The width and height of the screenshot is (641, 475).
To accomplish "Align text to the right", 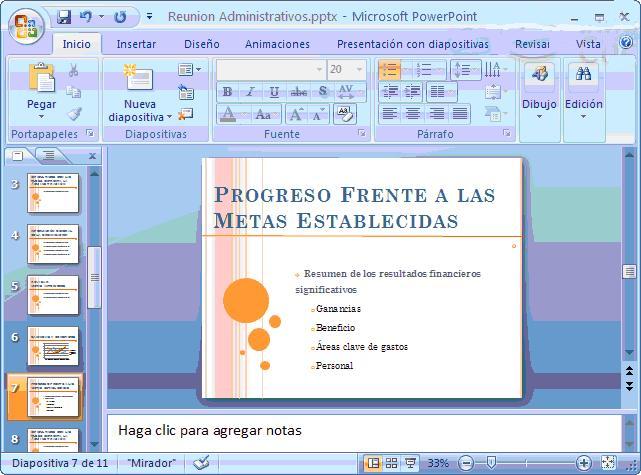I will point(436,114).
